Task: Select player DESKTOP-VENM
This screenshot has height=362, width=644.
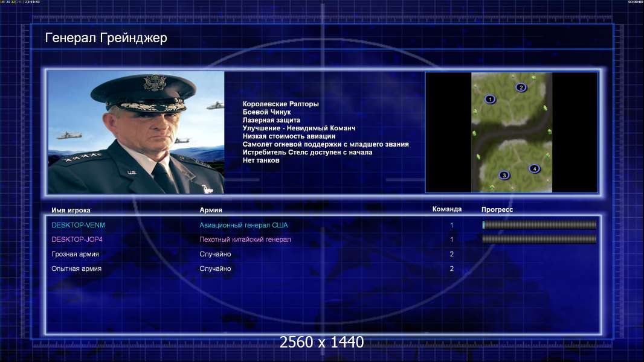Action: click(x=78, y=225)
